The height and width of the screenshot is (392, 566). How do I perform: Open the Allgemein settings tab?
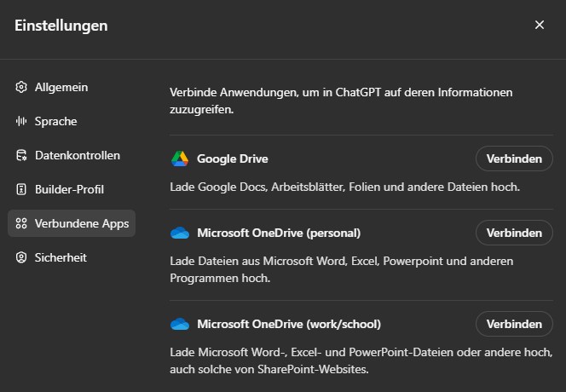72,87
